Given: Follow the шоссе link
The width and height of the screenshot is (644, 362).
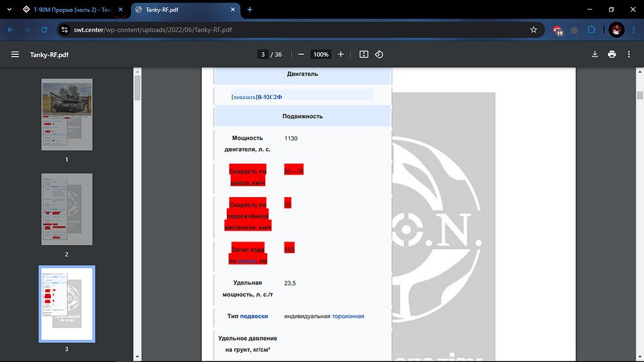Looking at the screenshot, I should coord(247,261).
